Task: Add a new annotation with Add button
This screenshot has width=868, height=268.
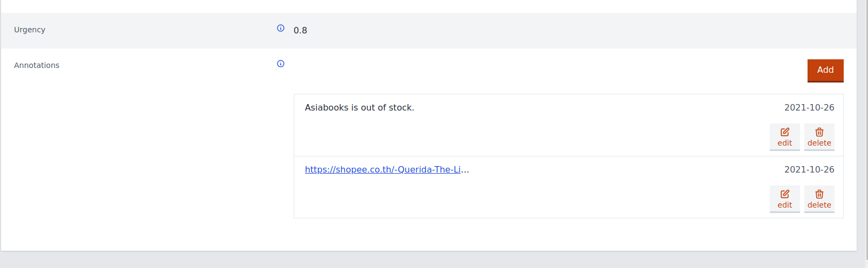Action: tap(825, 70)
